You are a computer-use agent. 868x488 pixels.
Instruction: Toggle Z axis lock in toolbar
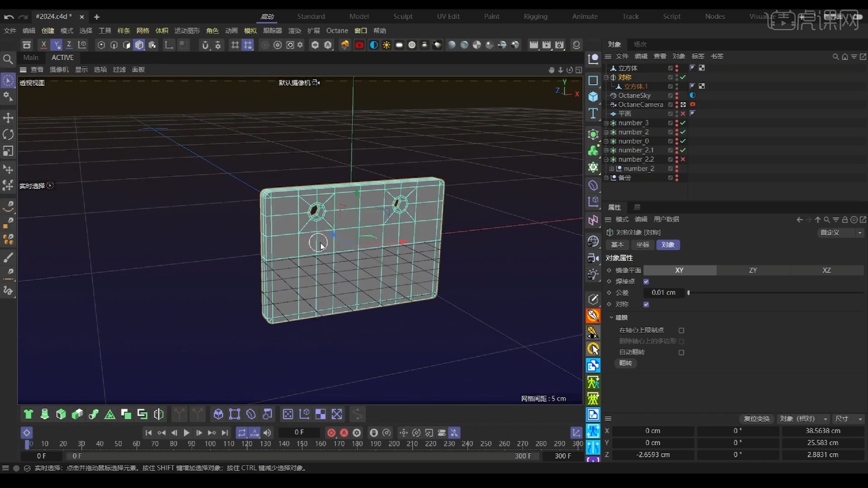pyautogui.click(x=69, y=45)
